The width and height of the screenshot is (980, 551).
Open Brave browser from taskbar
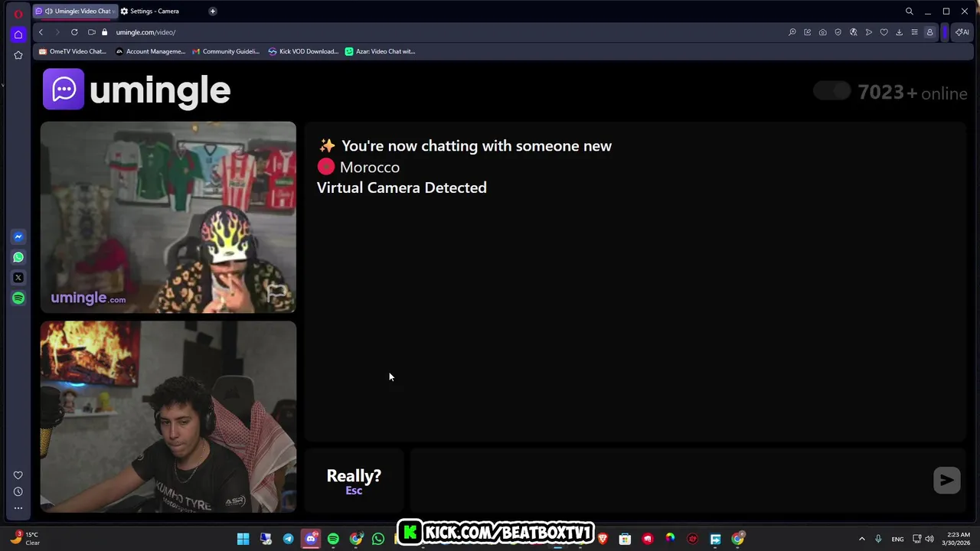[x=603, y=539]
